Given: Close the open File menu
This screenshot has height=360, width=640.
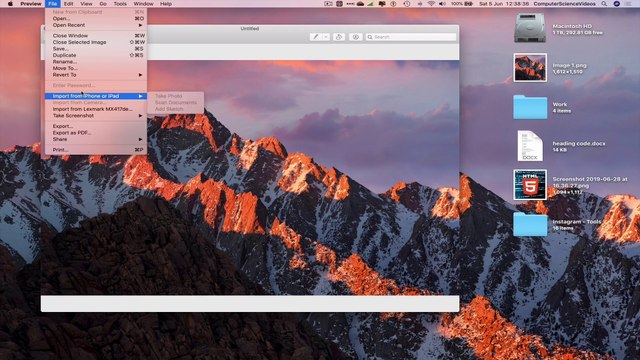Looking at the screenshot, I should point(52,4).
